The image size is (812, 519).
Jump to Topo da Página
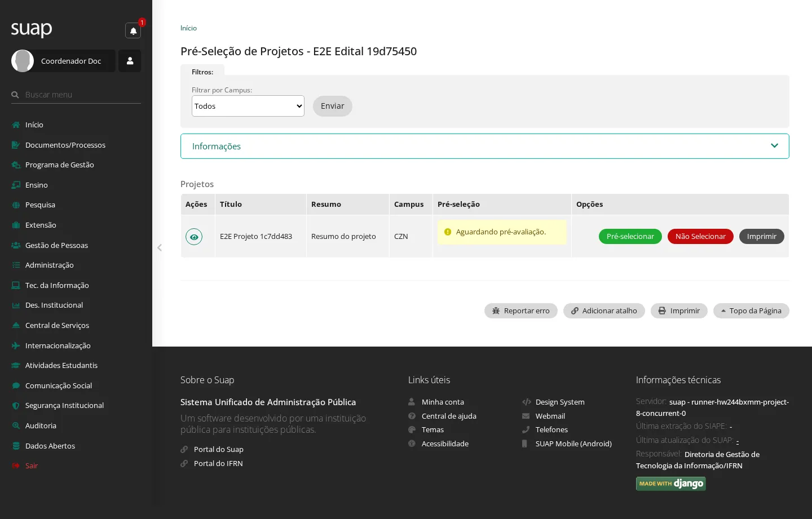click(751, 310)
